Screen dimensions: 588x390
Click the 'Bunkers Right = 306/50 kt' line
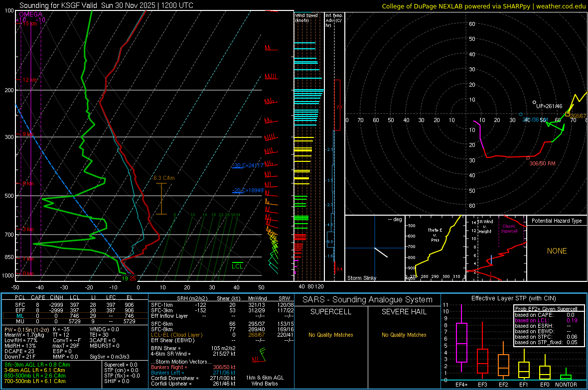coord(193,367)
